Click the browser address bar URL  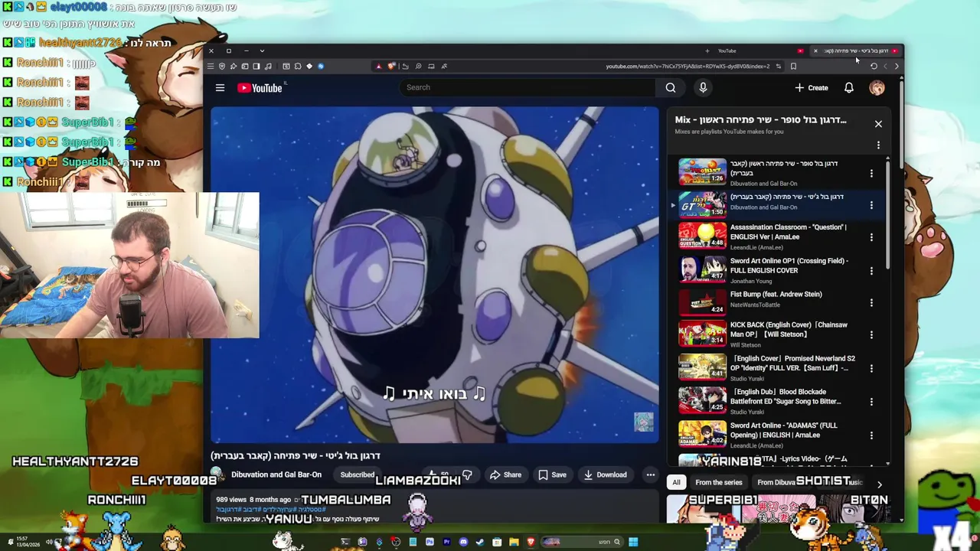[x=688, y=66]
